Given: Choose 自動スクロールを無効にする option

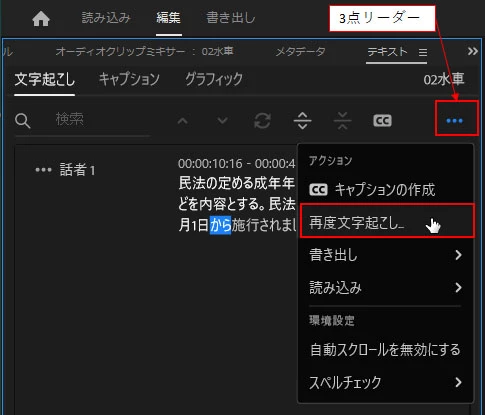Looking at the screenshot, I should 385,350.
